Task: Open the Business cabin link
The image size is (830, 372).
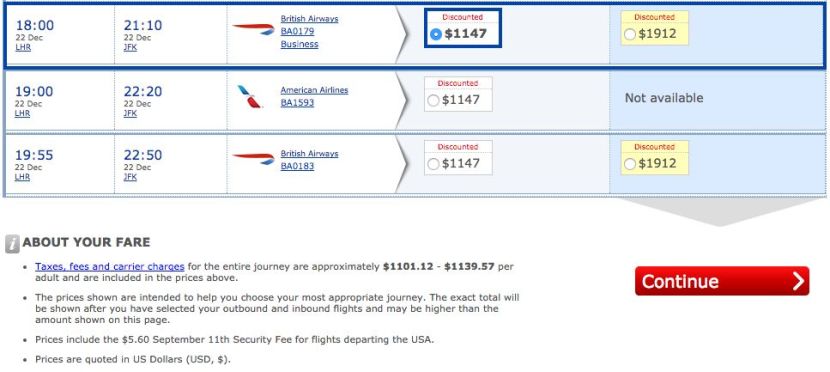Action: pyautogui.click(x=299, y=44)
